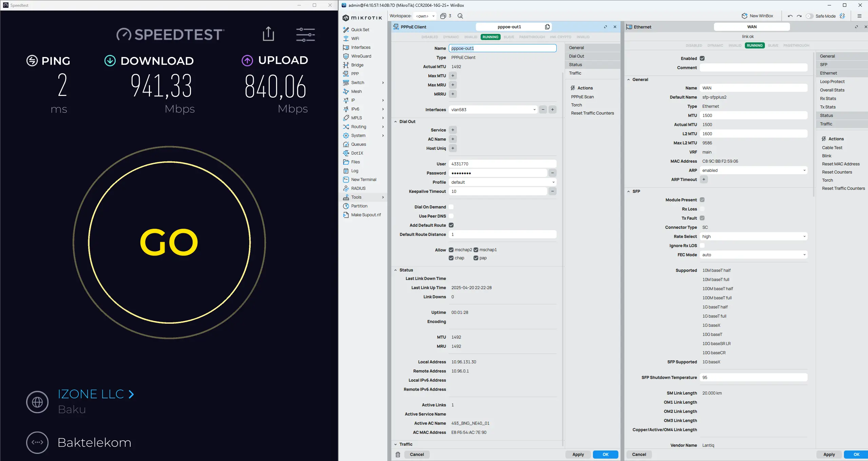Switch to Traffic tab in PPPoE Client
Viewport: 868px width, 461px height.
coord(592,73)
